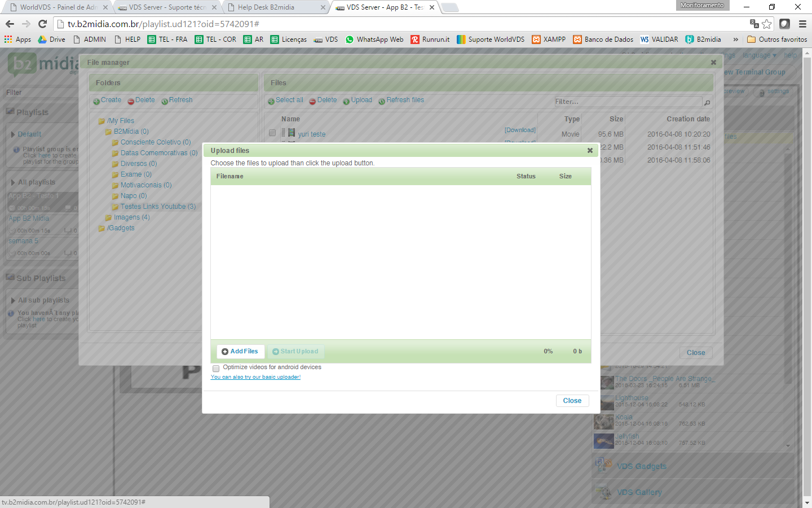Click Delete in the Folders toolbar
This screenshot has width=812, height=508.
142,100
